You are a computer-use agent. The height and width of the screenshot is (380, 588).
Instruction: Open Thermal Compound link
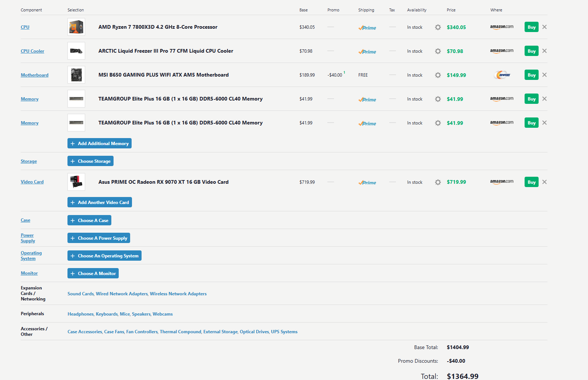(180, 332)
